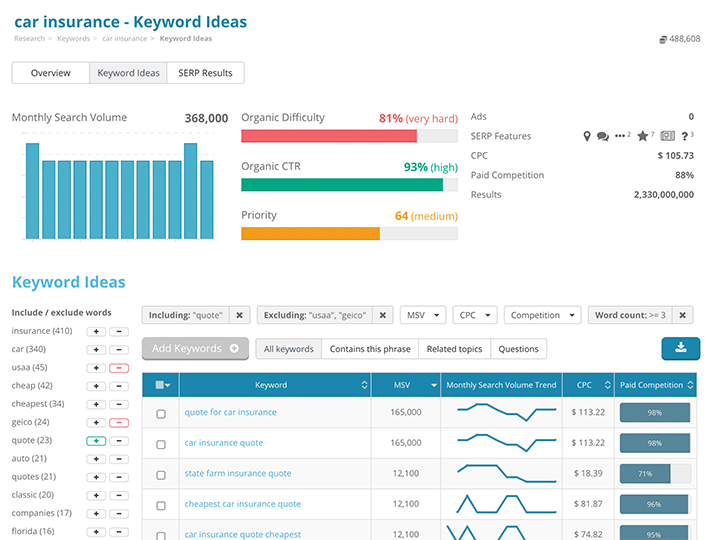Viewport: 720px width, 540px height.
Task: Click the minus icon next to usaa
Action: click(119, 368)
